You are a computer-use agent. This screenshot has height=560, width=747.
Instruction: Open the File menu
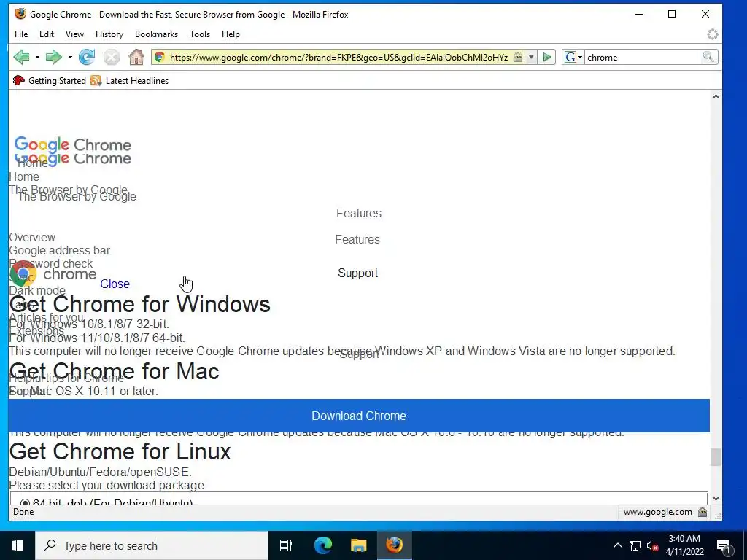coord(21,34)
